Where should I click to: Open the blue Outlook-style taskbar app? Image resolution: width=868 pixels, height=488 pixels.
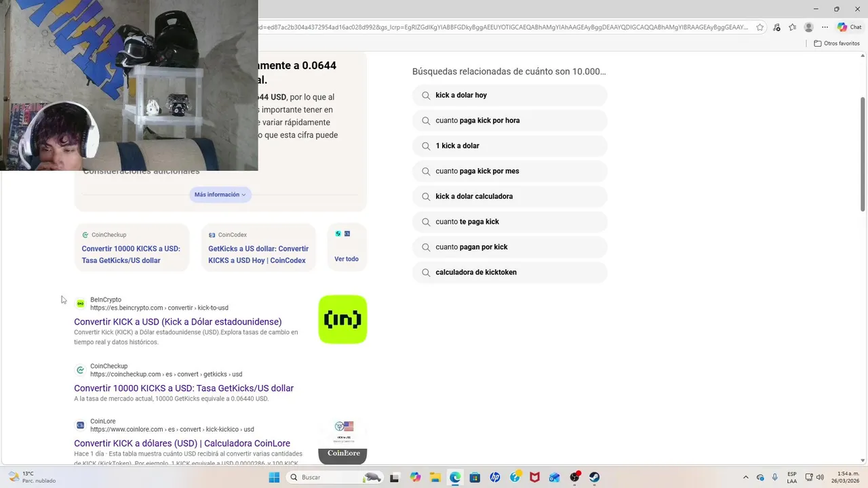[555, 477]
